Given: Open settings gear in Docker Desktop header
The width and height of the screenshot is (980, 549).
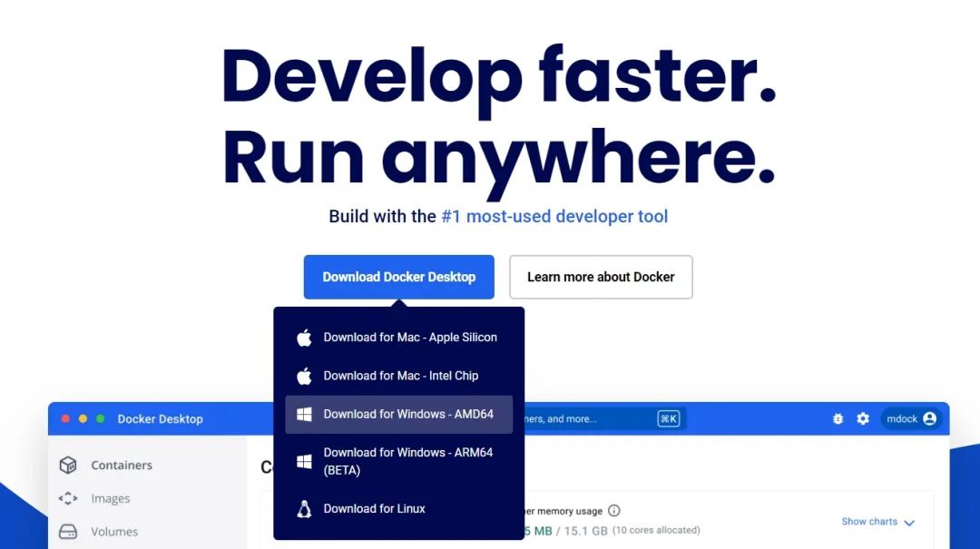Looking at the screenshot, I should 863,419.
